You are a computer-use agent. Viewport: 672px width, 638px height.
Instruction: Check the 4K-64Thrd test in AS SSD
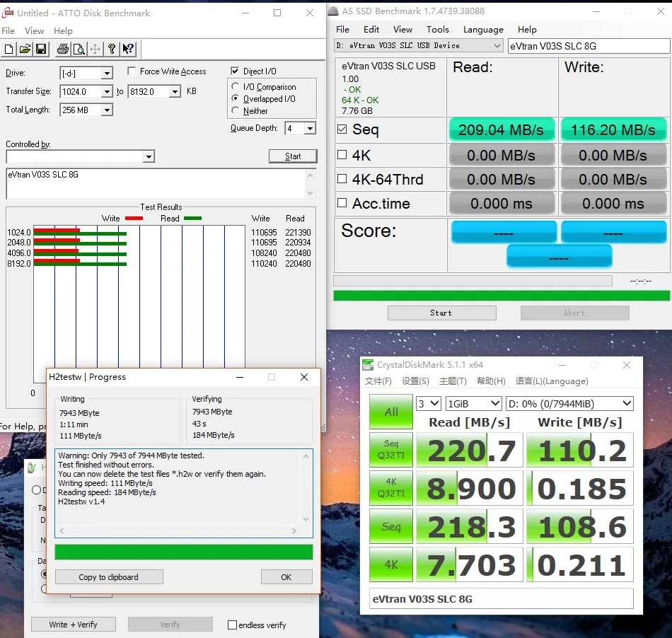(x=342, y=179)
